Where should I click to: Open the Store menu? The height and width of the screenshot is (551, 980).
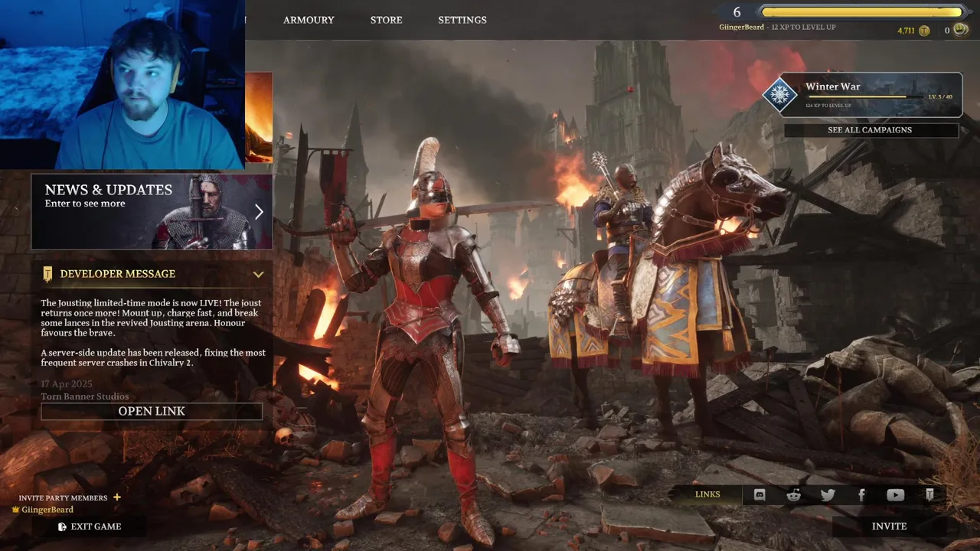[386, 20]
